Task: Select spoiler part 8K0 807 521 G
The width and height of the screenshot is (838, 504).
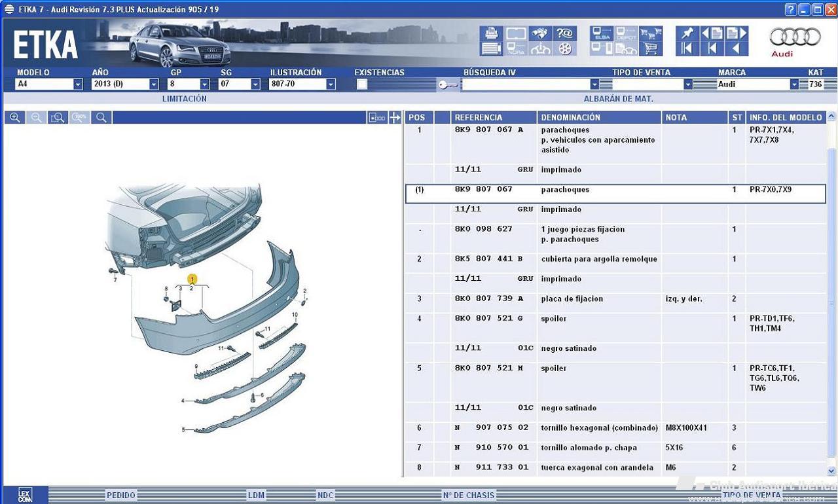Action: [x=489, y=319]
